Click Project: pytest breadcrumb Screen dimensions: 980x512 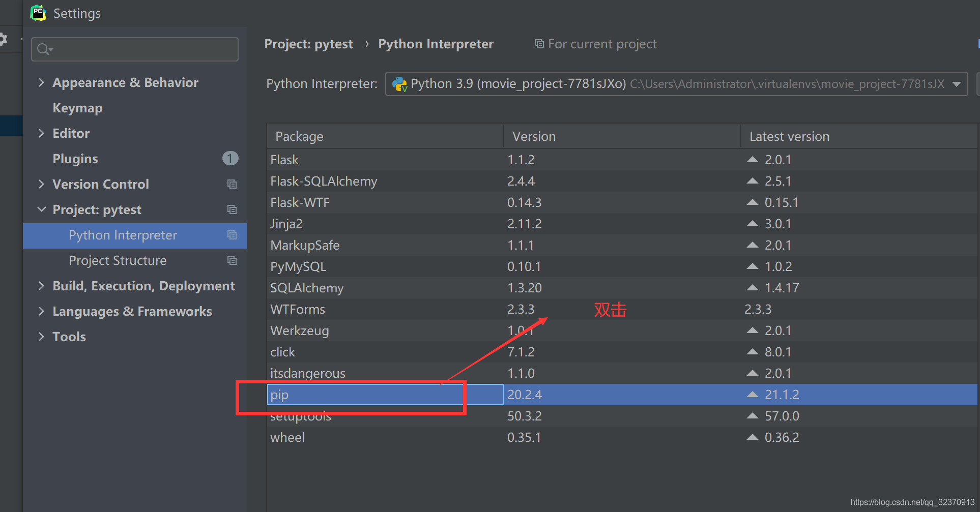coord(308,44)
